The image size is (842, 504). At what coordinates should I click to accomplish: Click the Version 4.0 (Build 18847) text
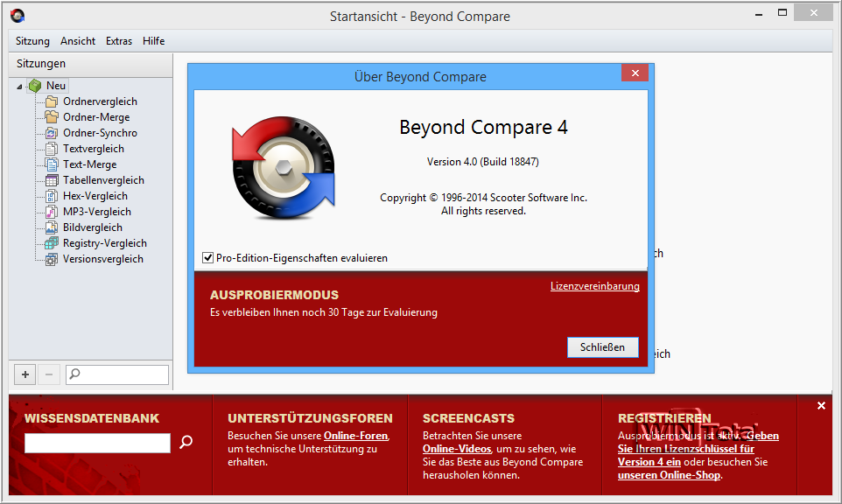(483, 162)
